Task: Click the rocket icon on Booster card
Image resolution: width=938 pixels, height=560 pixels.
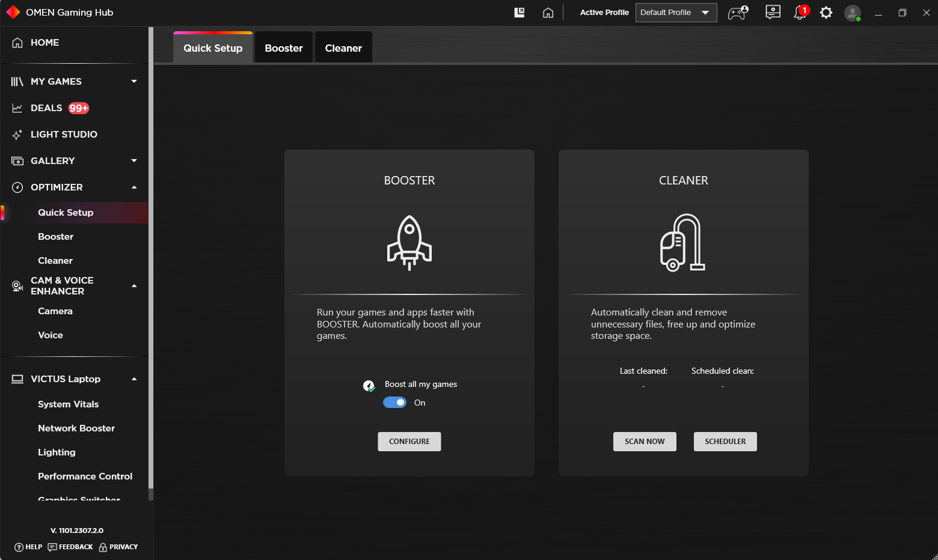Action: (x=409, y=243)
